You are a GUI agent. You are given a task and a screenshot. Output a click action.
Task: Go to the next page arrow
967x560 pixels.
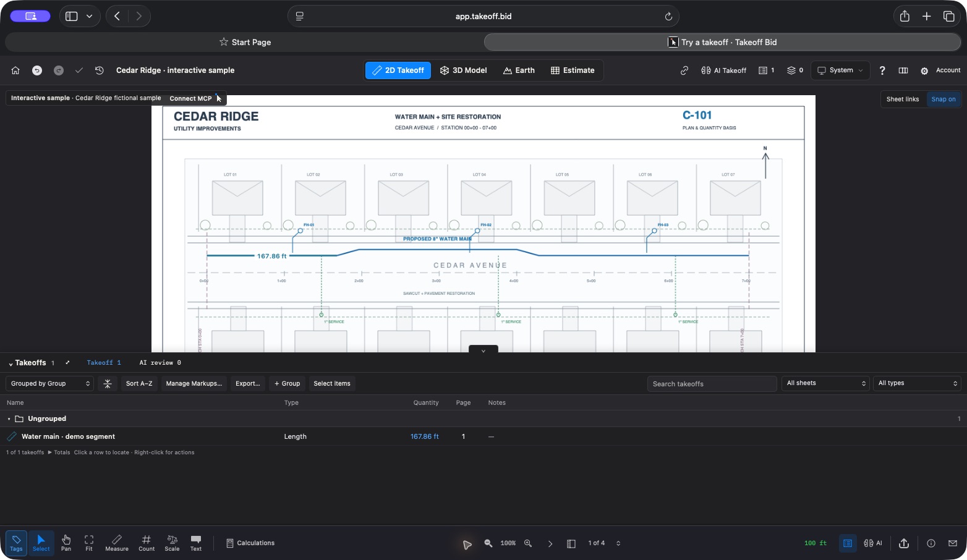click(550, 543)
